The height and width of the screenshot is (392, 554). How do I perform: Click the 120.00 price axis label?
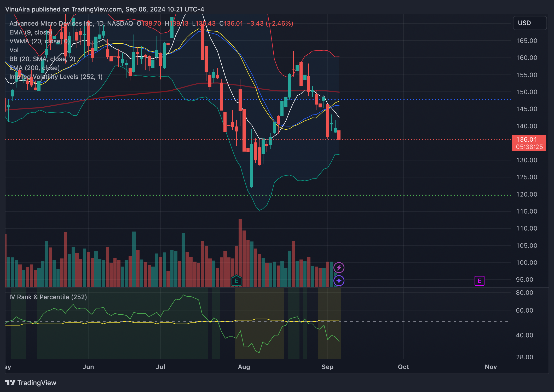[527, 194]
